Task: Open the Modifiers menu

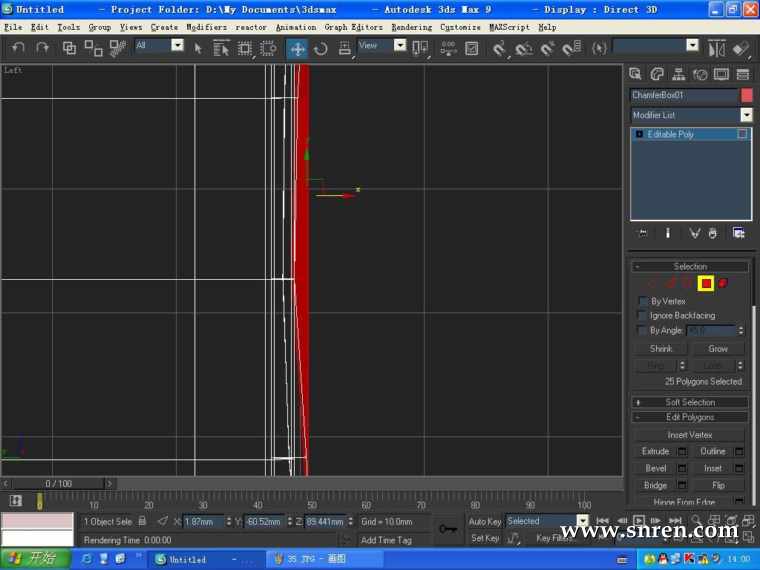Action: (x=206, y=28)
